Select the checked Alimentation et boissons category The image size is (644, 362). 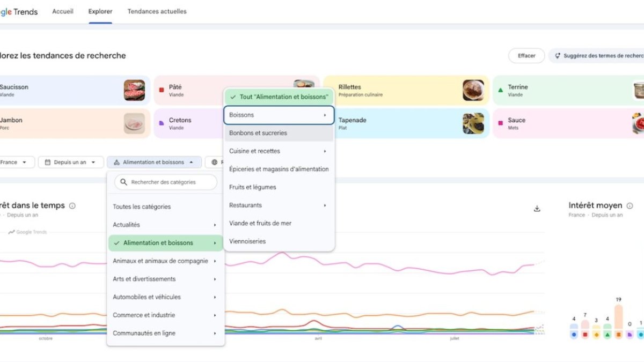tap(166, 243)
